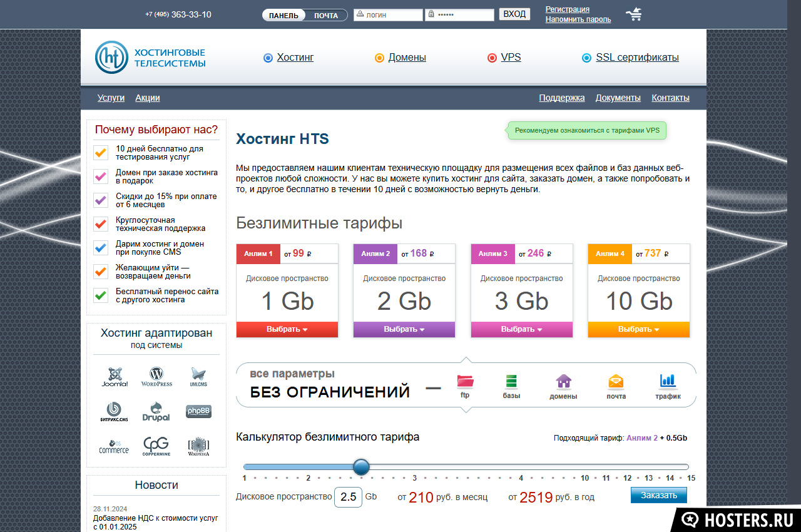801x532 pixels.
Task: Open the WordPress CMS logo
Action: tap(156, 376)
